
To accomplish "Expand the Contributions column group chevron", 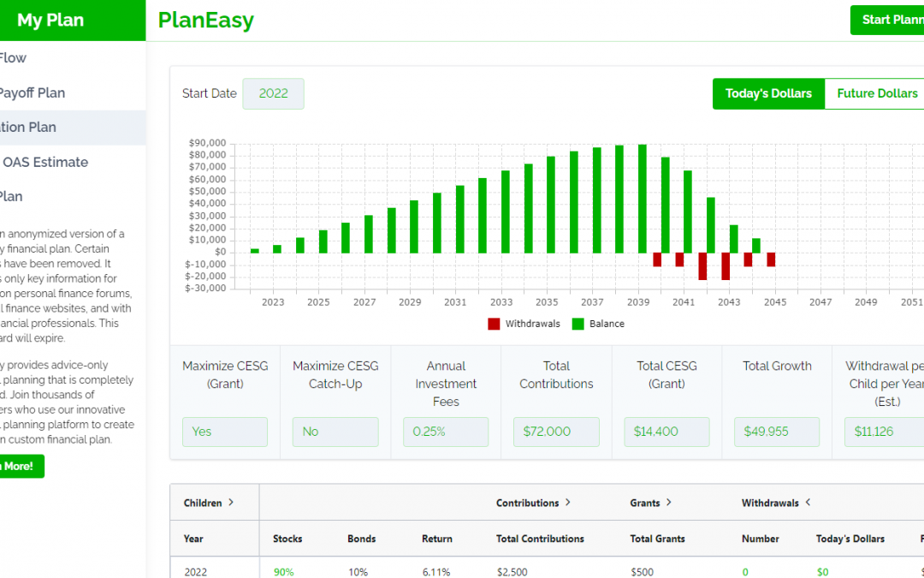I will click(568, 503).
